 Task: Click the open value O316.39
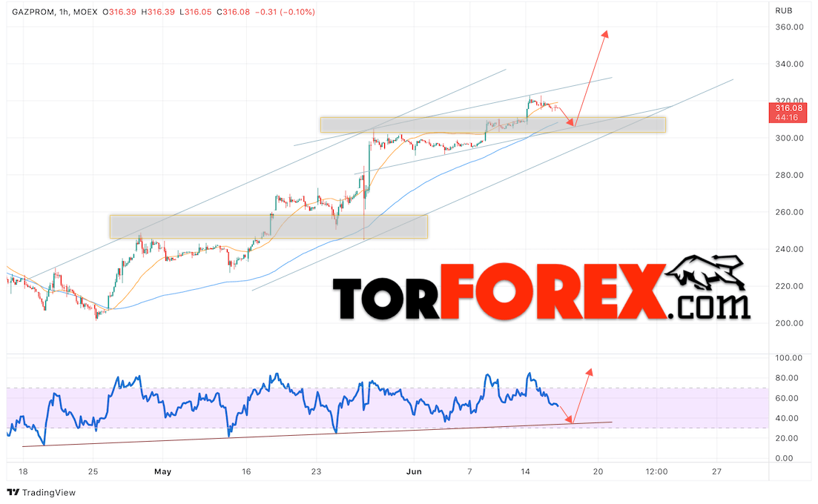click(x=119, y=12)
